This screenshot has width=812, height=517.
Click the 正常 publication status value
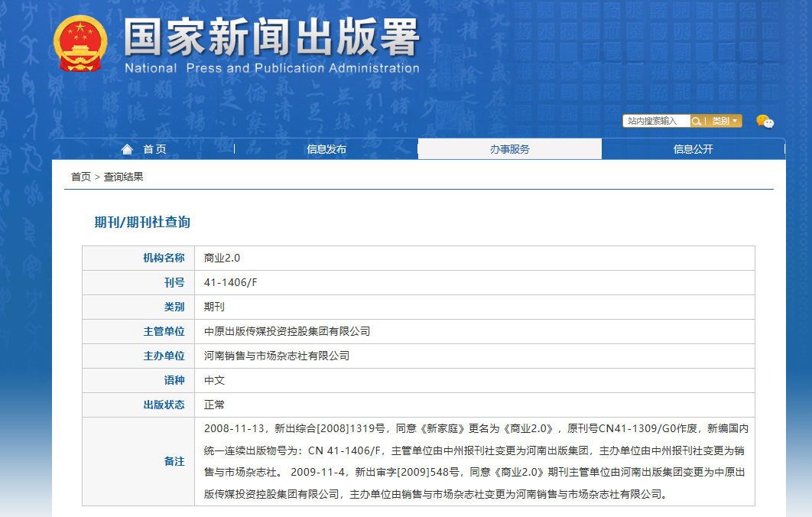(x=214, y=405)
